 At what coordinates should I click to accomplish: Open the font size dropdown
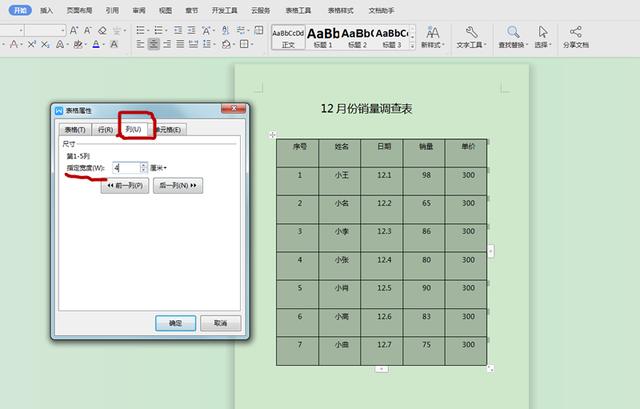(x=62, y=30)
